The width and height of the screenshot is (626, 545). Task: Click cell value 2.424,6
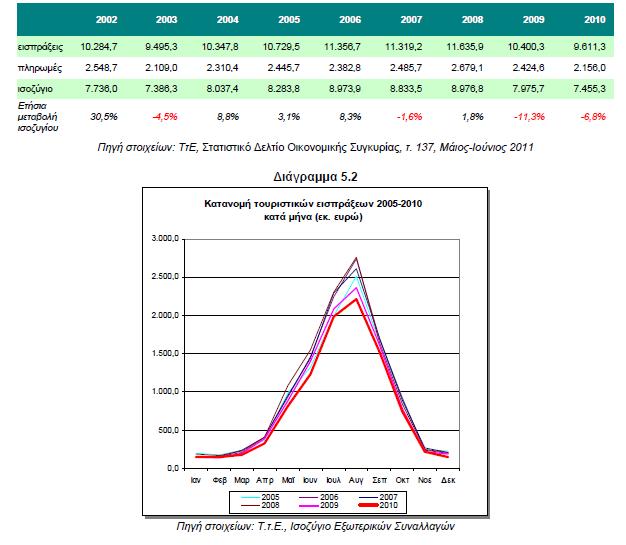(x=528, y=67)
